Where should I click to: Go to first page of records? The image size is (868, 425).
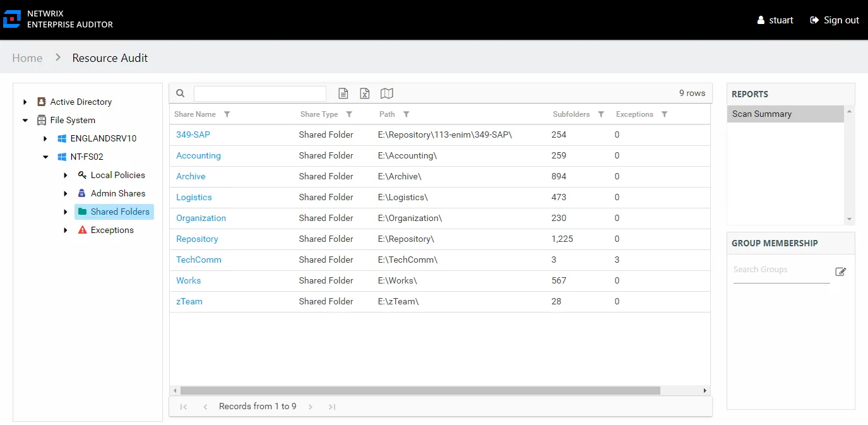[x=184, y=407]
